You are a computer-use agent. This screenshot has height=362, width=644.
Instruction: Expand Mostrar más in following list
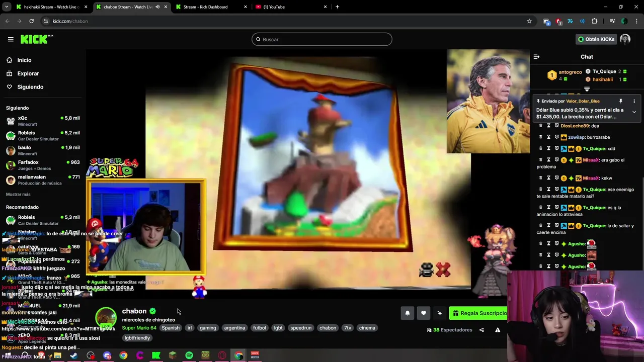click(18, 194)
